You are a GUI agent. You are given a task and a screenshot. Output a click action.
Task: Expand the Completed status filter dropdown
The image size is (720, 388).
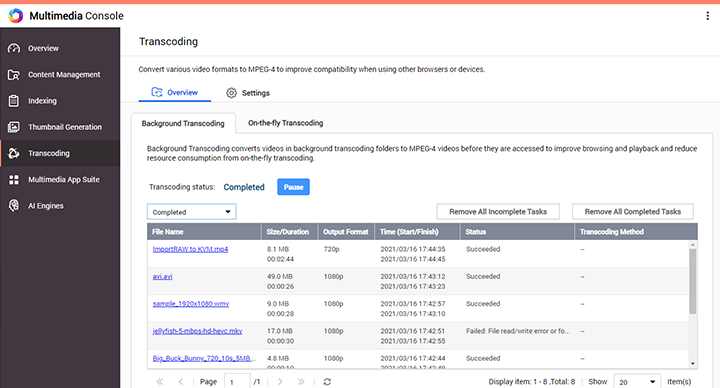pos(191,212)
